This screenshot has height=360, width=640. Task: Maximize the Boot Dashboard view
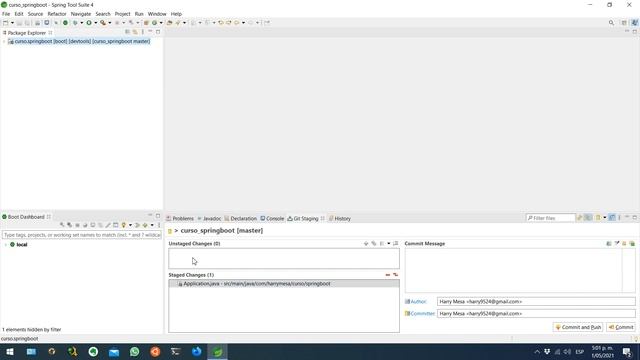[158, 216]
